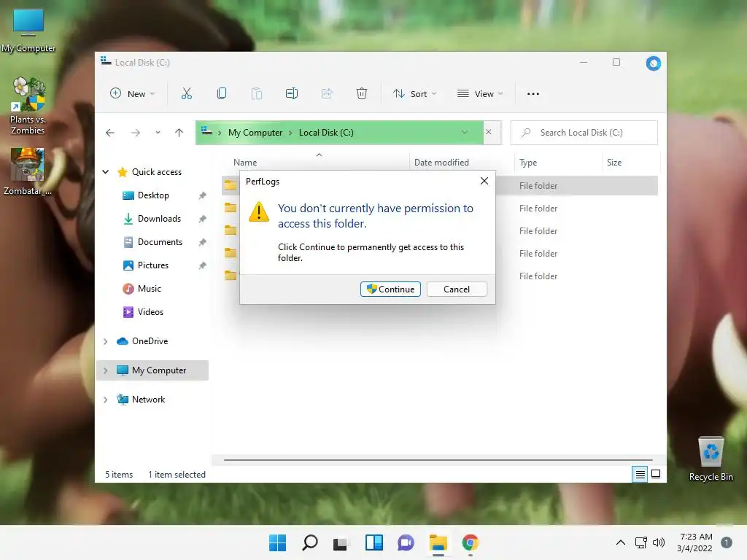Screen dimensions: 747x560
Task: Click the Rename icon in toolbar
Action: (292, 94)
